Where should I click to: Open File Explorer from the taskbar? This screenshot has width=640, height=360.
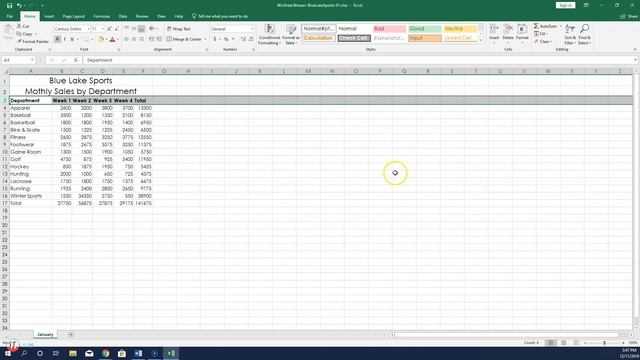tap(73, 353)
